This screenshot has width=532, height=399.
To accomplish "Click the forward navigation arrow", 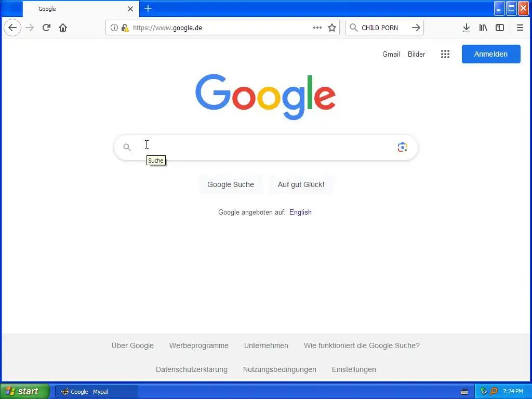I will click(30, 28).
